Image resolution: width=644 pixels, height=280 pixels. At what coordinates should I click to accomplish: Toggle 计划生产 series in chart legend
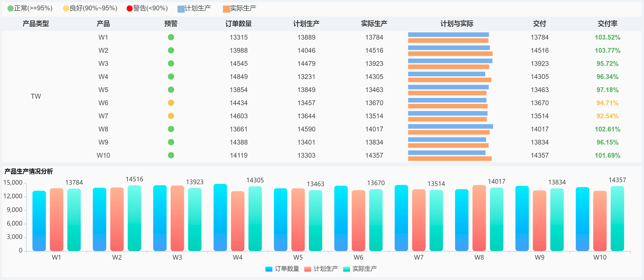tap(308, 269)
